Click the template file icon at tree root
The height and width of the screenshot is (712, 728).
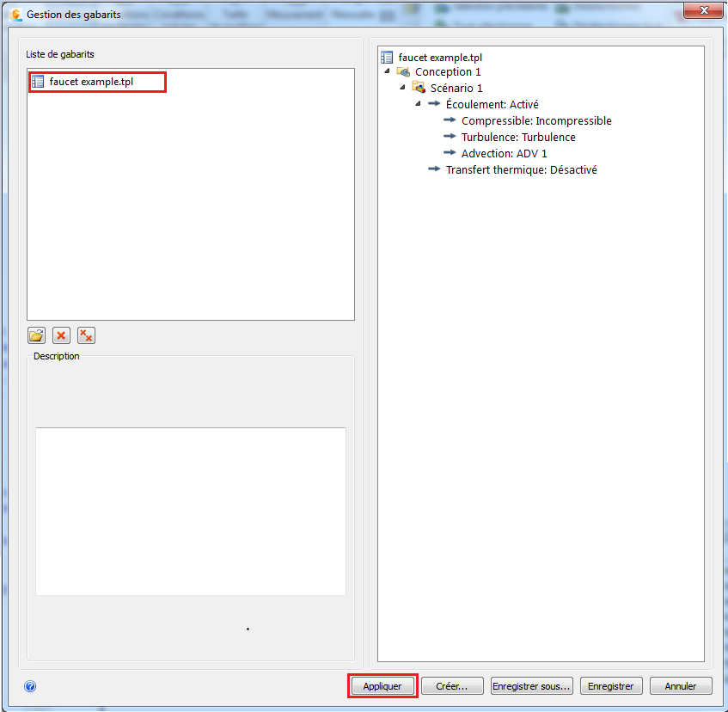(387, 58)
